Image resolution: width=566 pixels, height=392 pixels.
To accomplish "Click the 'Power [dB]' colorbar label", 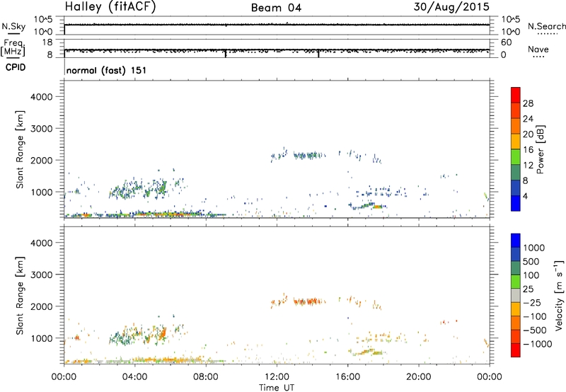I will (x=540, y=149).
